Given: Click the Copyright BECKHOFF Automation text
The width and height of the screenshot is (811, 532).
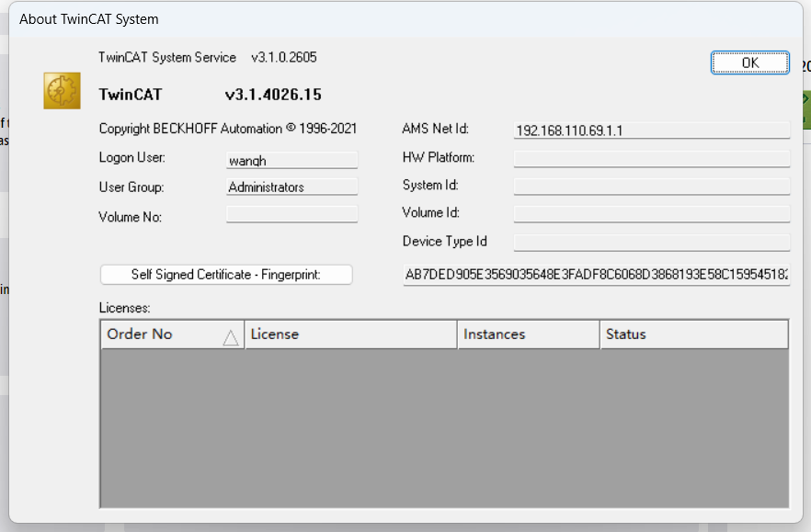Looking at the screenshot, I should 228,129.
